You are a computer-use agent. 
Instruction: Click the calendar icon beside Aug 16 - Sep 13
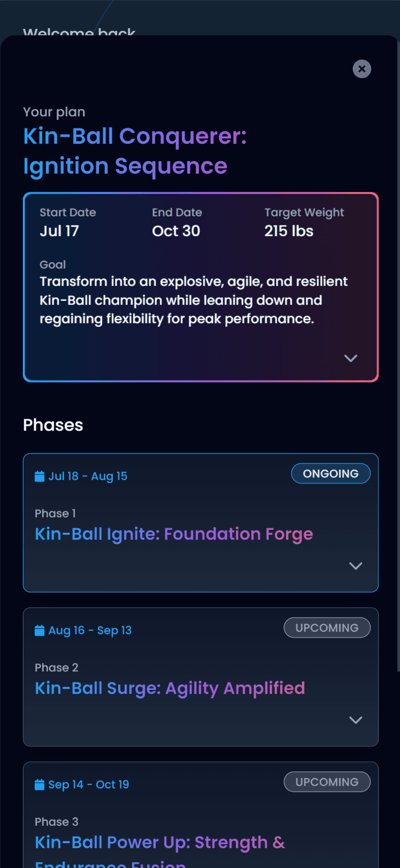[39, 631]
